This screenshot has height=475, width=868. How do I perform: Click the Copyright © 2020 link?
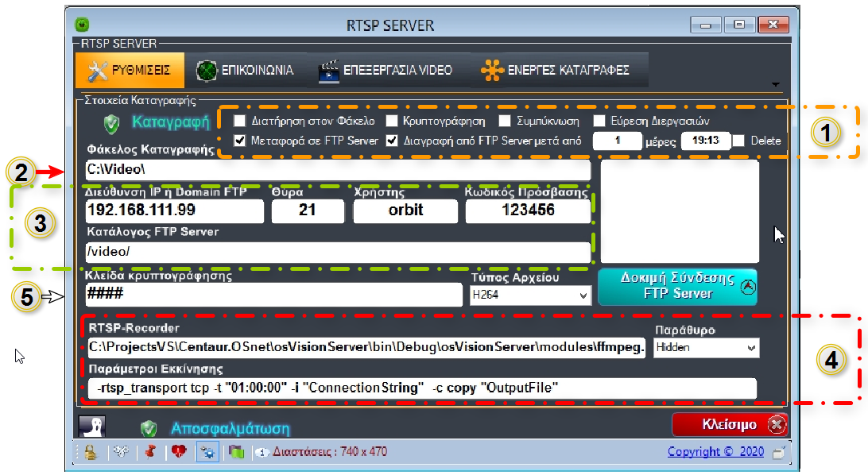tap(715, 452)
